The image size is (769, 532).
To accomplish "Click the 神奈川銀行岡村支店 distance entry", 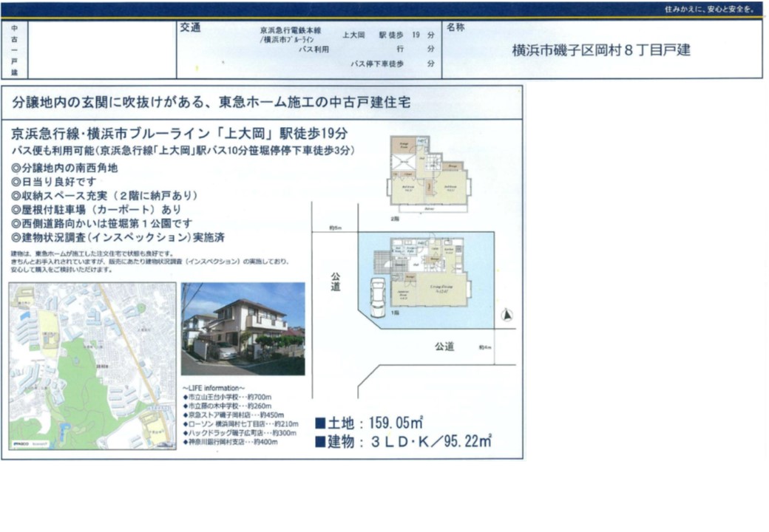I will (x=229, y=442).
